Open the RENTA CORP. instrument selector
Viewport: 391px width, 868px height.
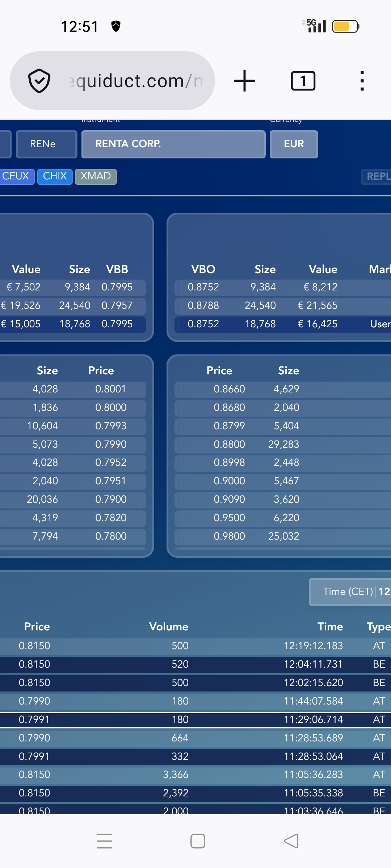click(173, 144)
